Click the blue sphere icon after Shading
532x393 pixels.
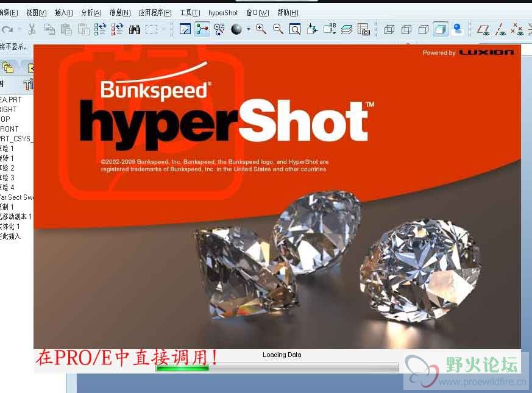tap(458, 29)
